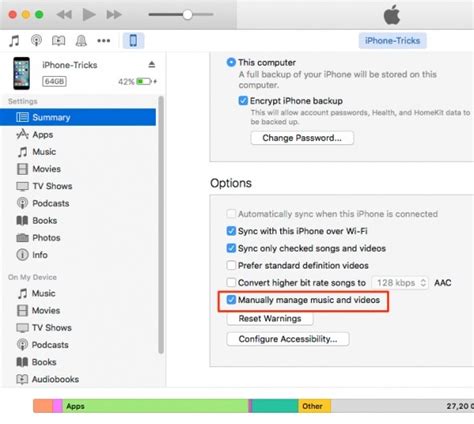Click the Change Password button
Image resolution: width=474 pixels, height=424 pixels.
(302, 138)
